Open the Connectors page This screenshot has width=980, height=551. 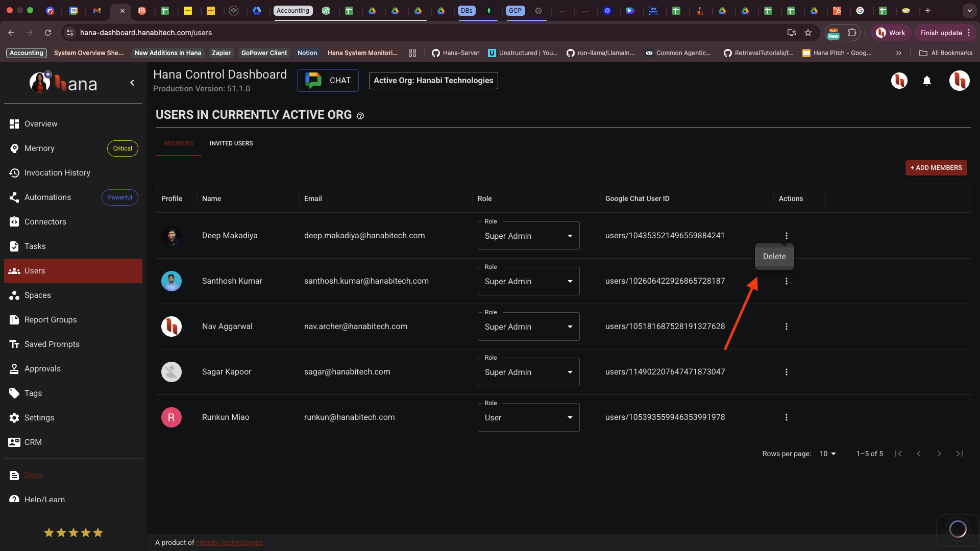click(73, 222)
